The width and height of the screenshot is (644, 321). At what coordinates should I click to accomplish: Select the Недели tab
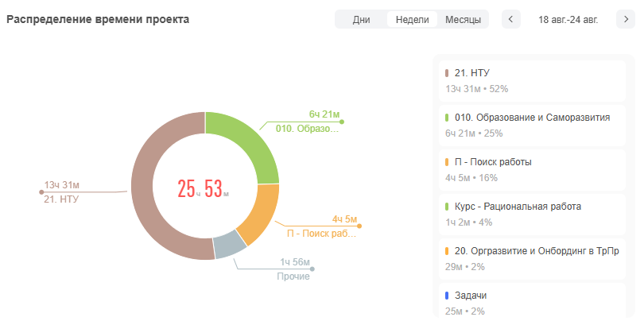pos(412,19)
